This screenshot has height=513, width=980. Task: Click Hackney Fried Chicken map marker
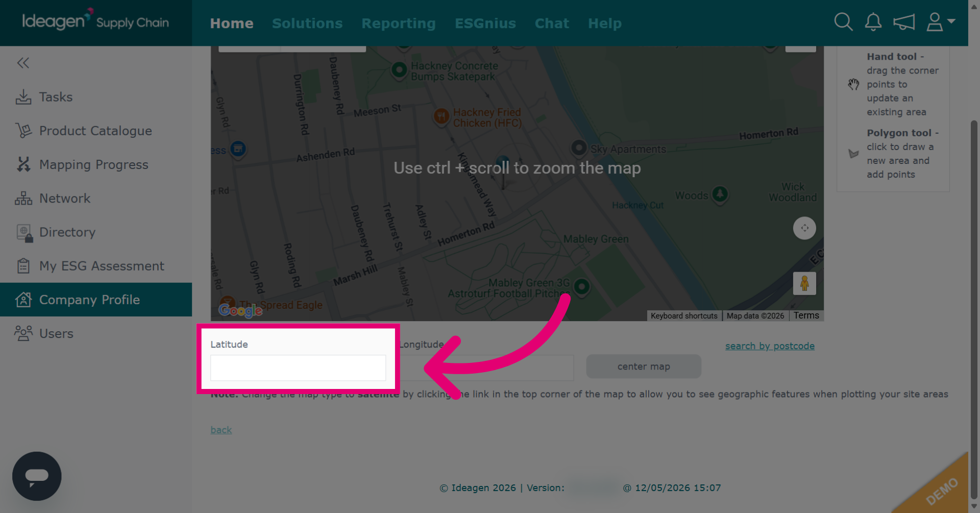pyautogui.click(x=441, y=116)
